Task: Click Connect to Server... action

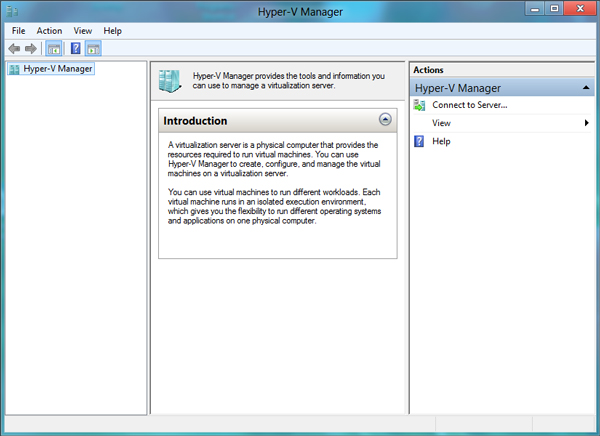Action: [x=470, y=105]
